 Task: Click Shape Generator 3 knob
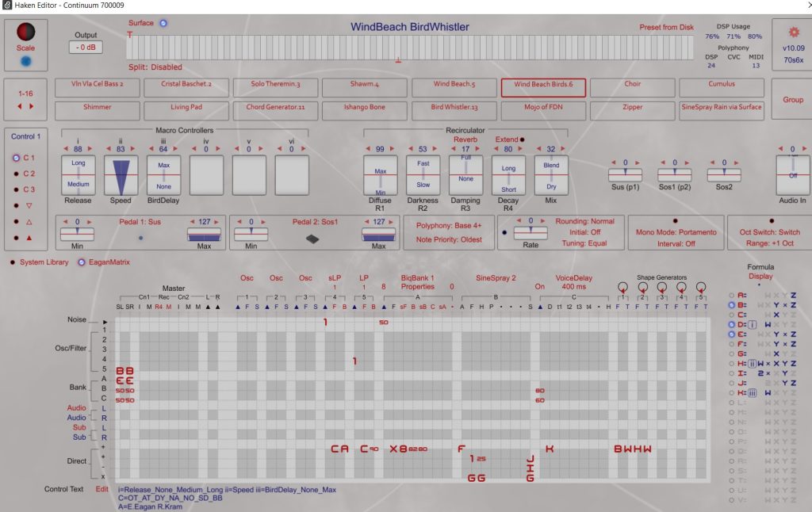(662, 287)
